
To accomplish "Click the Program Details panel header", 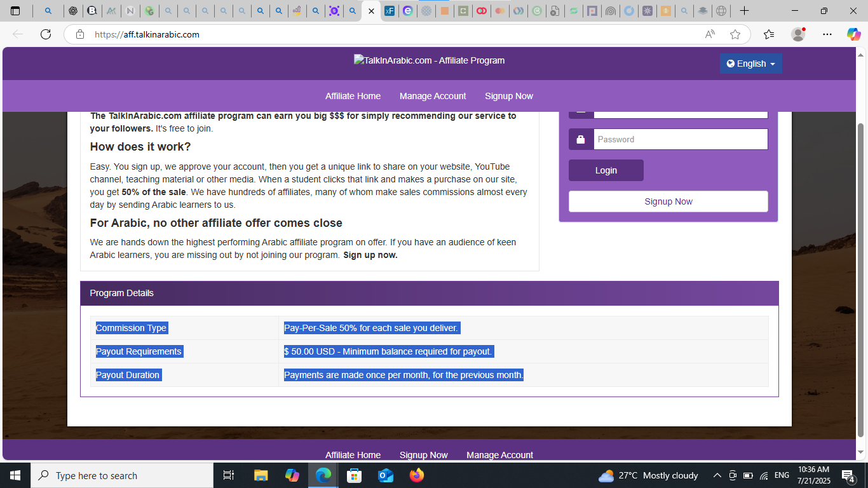I will [430, 293].
